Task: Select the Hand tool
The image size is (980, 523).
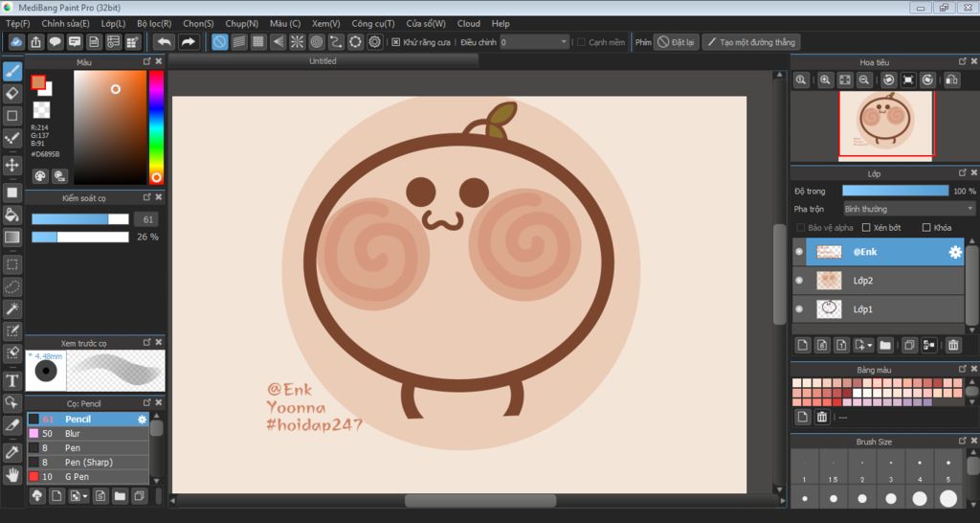Action: point(11,474)
